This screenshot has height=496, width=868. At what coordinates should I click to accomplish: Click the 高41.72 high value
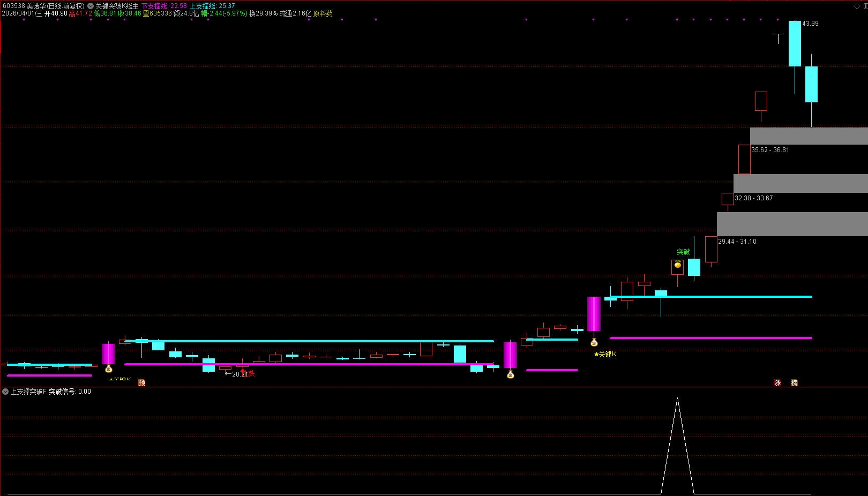(x=80, y=13)
